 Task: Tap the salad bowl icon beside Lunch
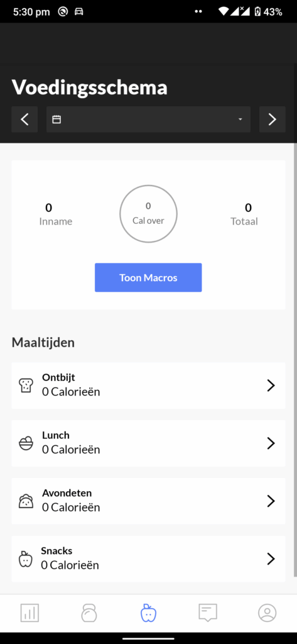tap(26, 443)
